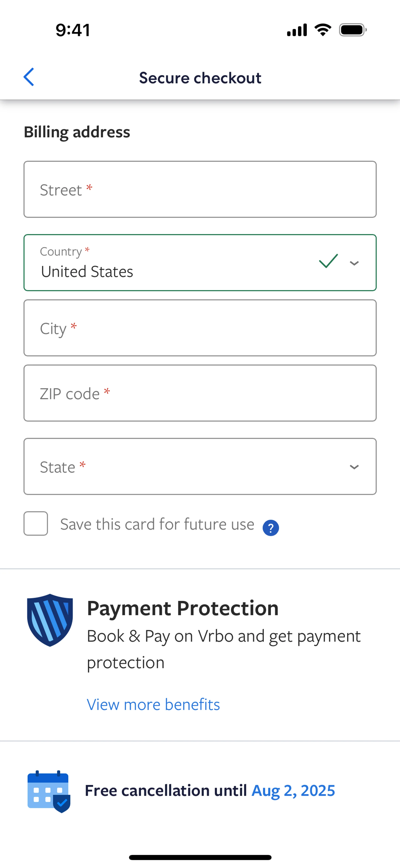Tap the free cancellation calendar icon
400x868 pixels.
point(49,791)
